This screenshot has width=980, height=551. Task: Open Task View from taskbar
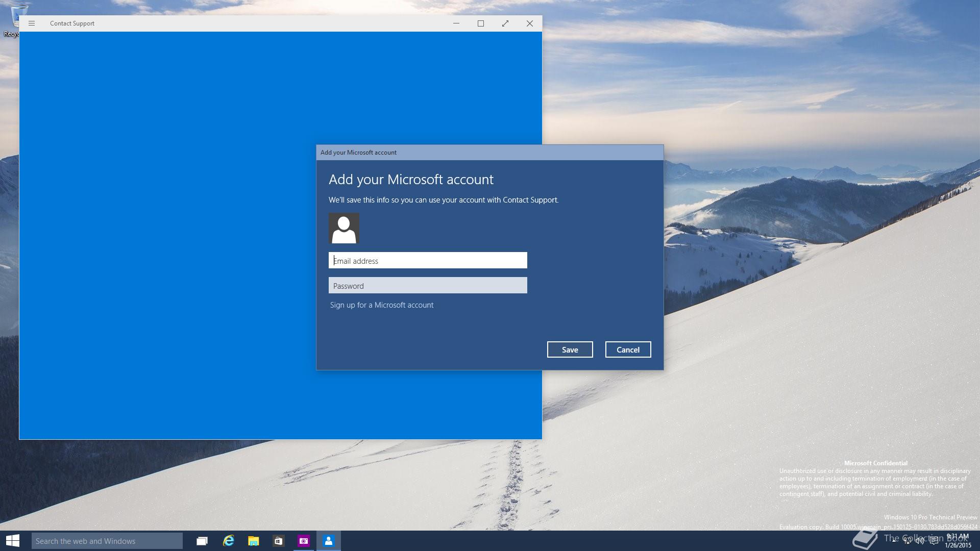(202, 541)
